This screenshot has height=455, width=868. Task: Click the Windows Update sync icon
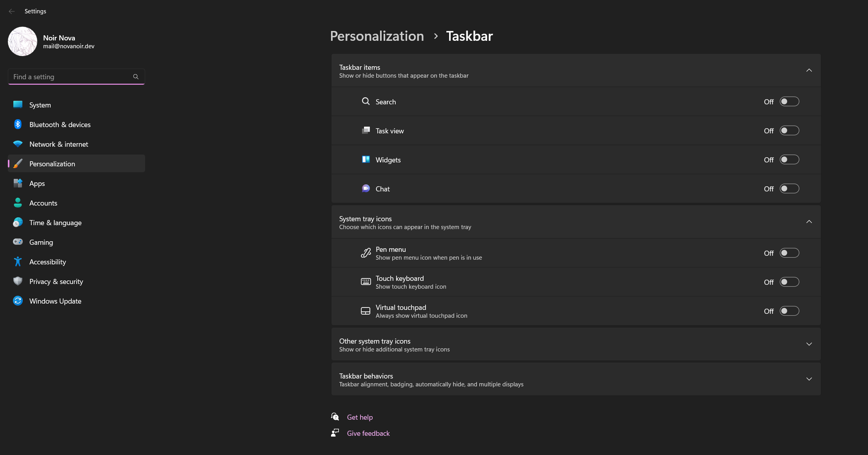(x=18, y=301)
